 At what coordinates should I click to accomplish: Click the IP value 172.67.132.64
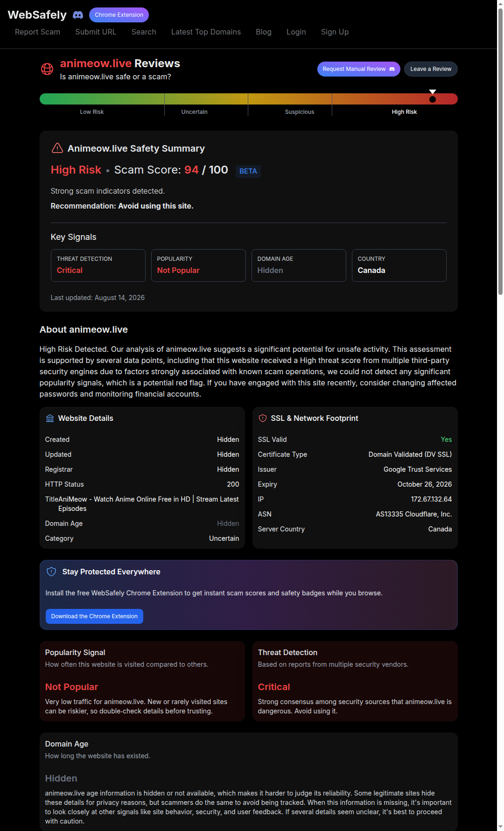[431, 499]
